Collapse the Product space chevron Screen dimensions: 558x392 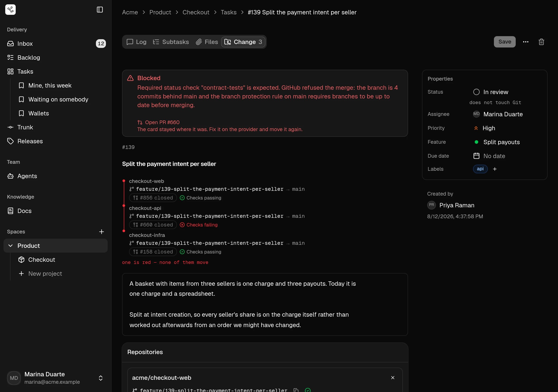point(10,246)
